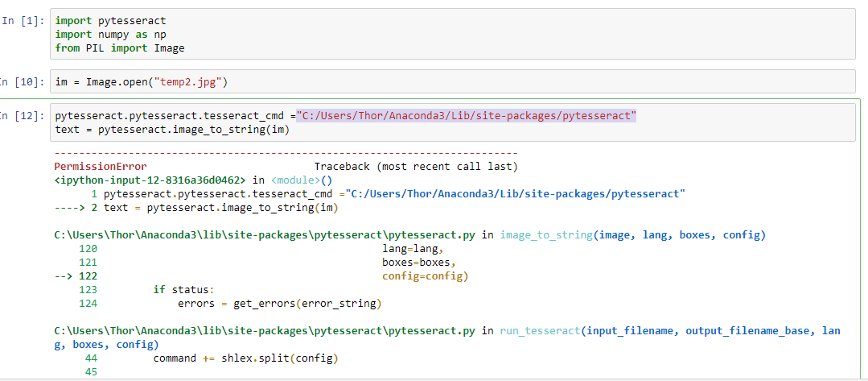Place cursor on 'import numpy as np' line

(110, 34)
